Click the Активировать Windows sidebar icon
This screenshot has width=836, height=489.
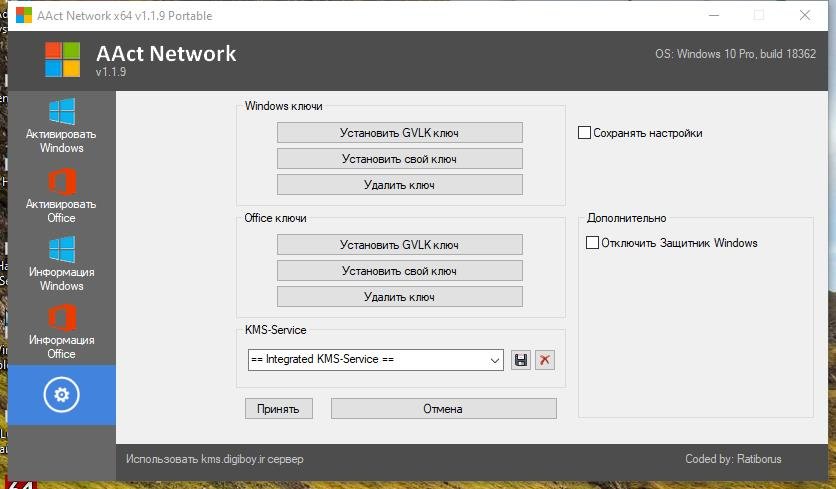pos(61,112)
